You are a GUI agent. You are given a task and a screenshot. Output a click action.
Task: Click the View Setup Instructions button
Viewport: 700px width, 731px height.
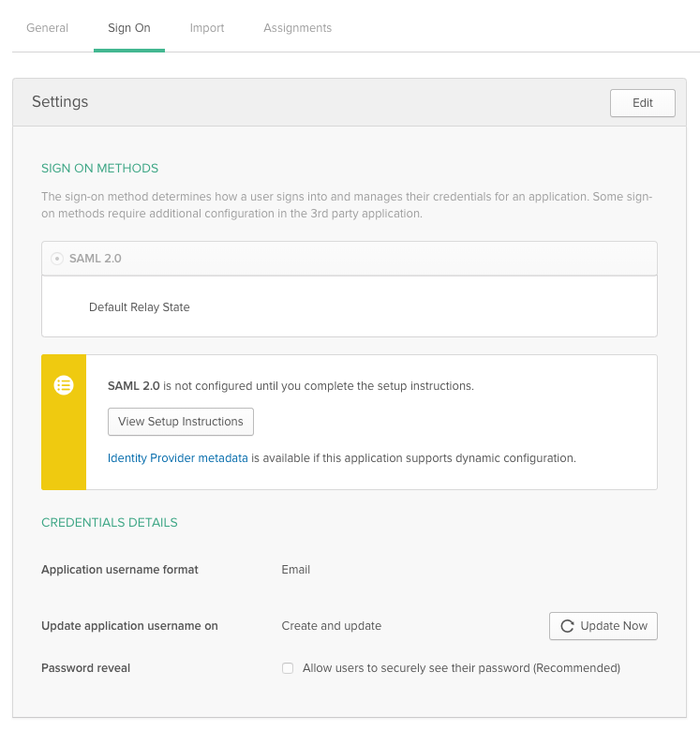(x=181, y=422)
